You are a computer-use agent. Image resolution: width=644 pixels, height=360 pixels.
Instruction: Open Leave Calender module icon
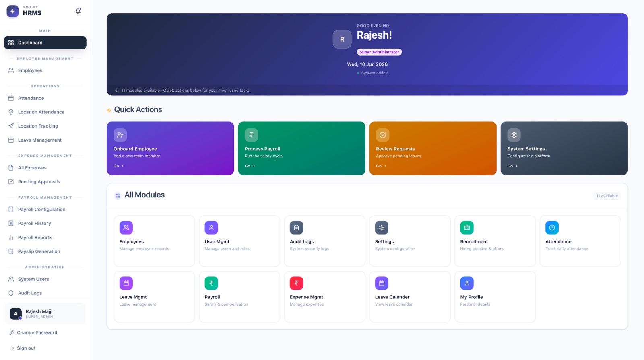(382, 283)
